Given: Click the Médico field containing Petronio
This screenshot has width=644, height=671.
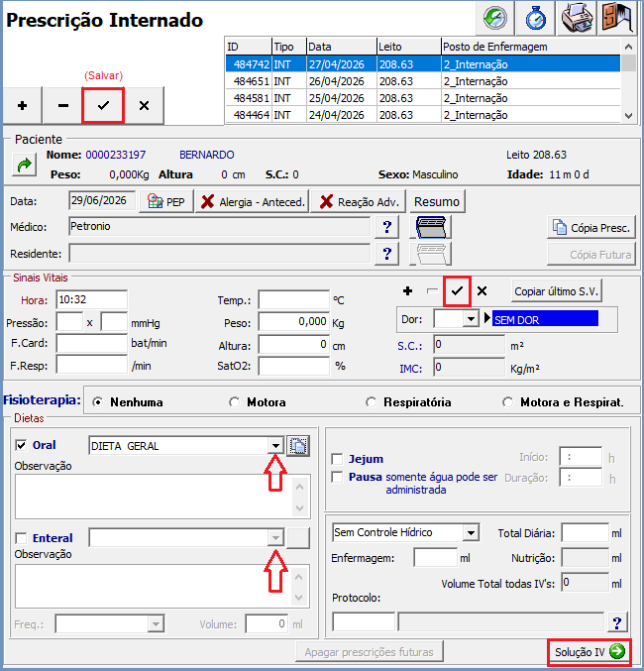Looking at the screenshot, I should pyautogui.click(x=220, y=226).
